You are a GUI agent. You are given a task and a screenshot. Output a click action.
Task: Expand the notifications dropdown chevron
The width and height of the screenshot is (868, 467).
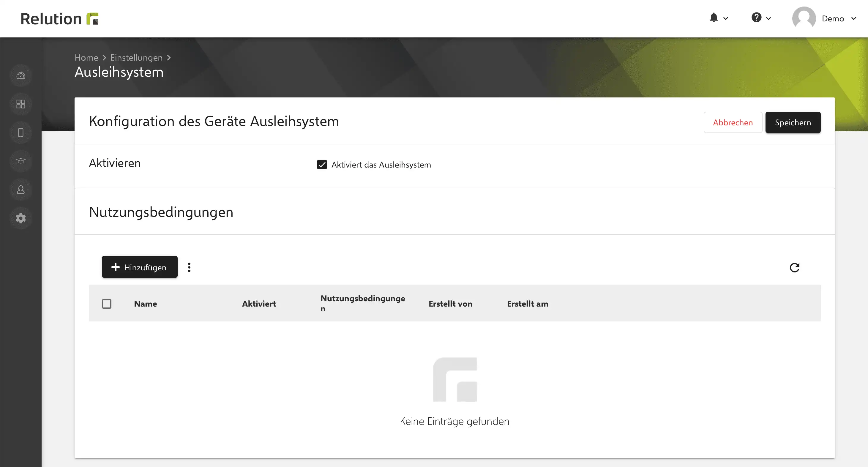726,18
